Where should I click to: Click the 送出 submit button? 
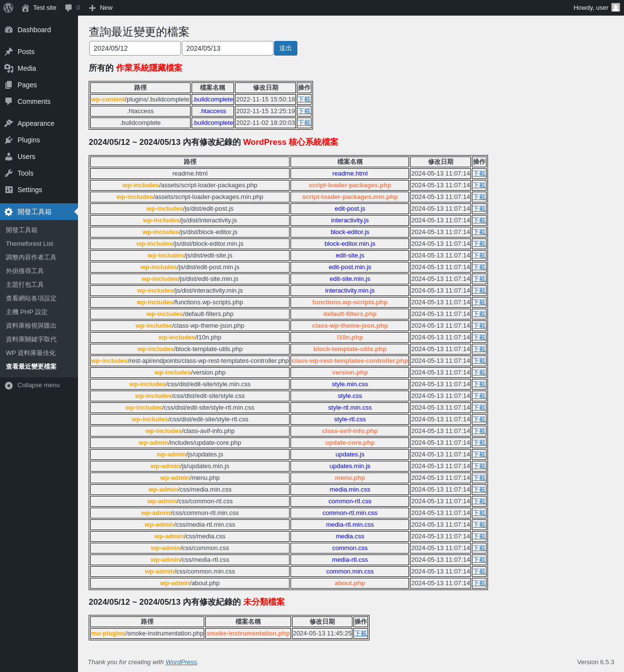tap(286, 48)
